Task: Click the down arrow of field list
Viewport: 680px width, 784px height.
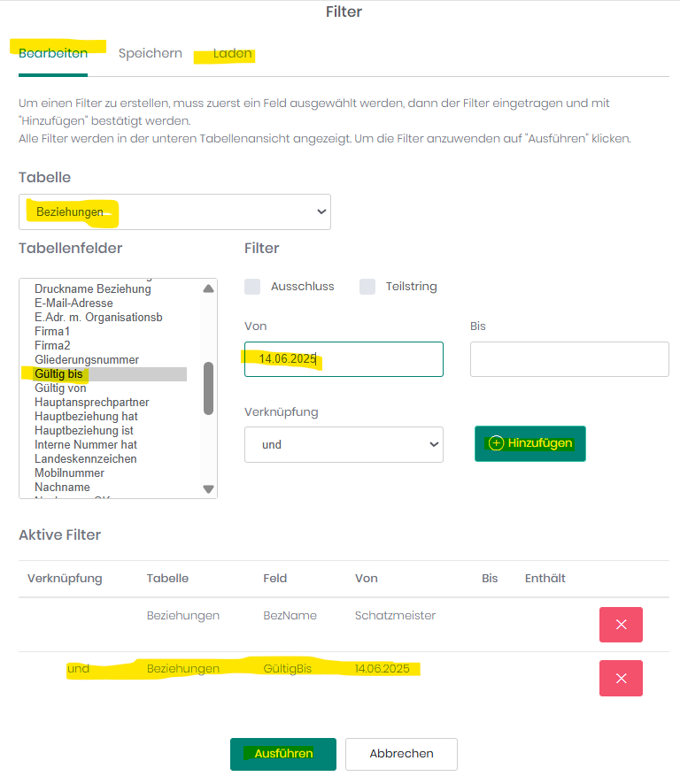Action: 209,489
